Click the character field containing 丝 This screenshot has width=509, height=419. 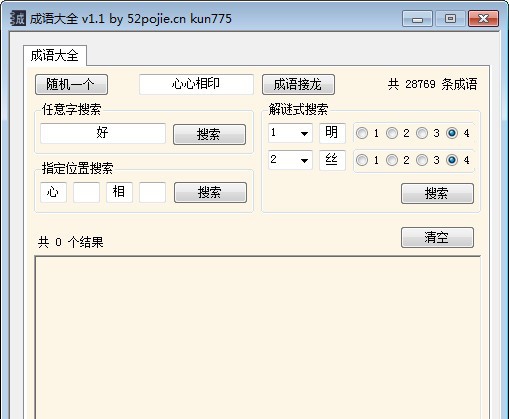tap(332, 160)
